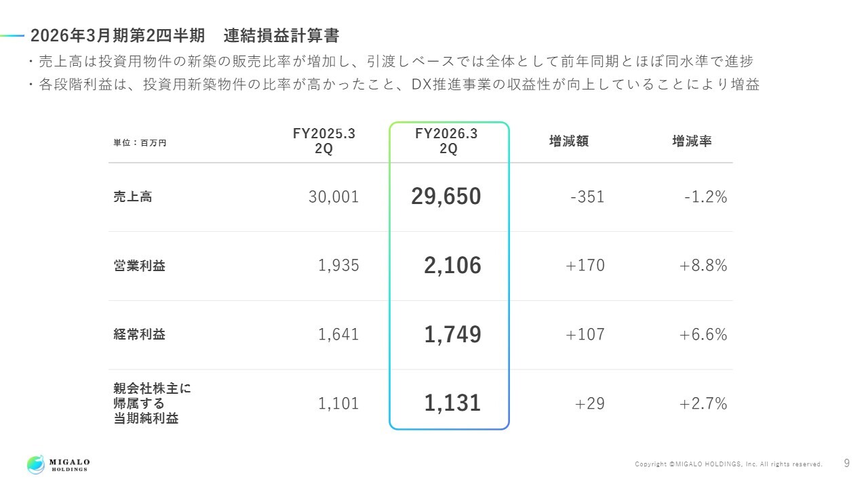Click the 30,001 prior-year sales value
The width and height of the screenshot is (868, 488).
334,197
